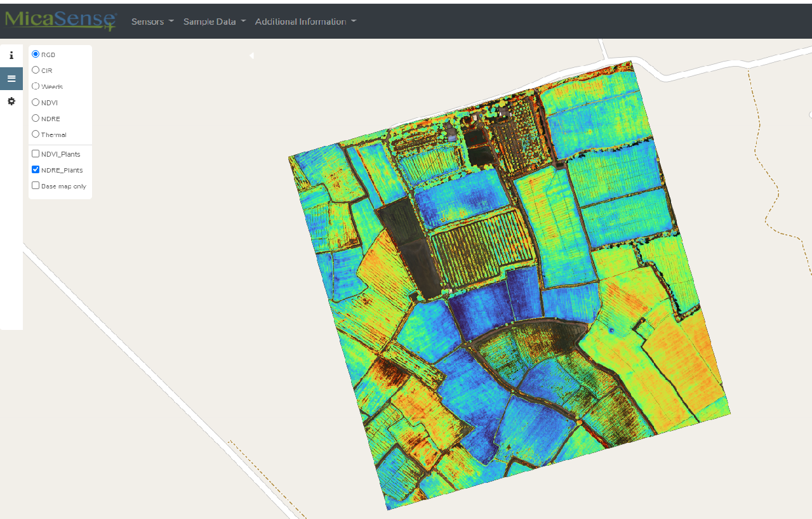Click the orange circular spot on the curved road

[579, 422]
